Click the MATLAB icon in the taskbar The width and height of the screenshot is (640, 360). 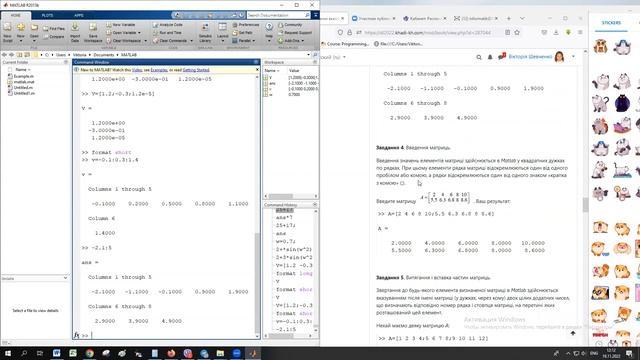[253, 353]
